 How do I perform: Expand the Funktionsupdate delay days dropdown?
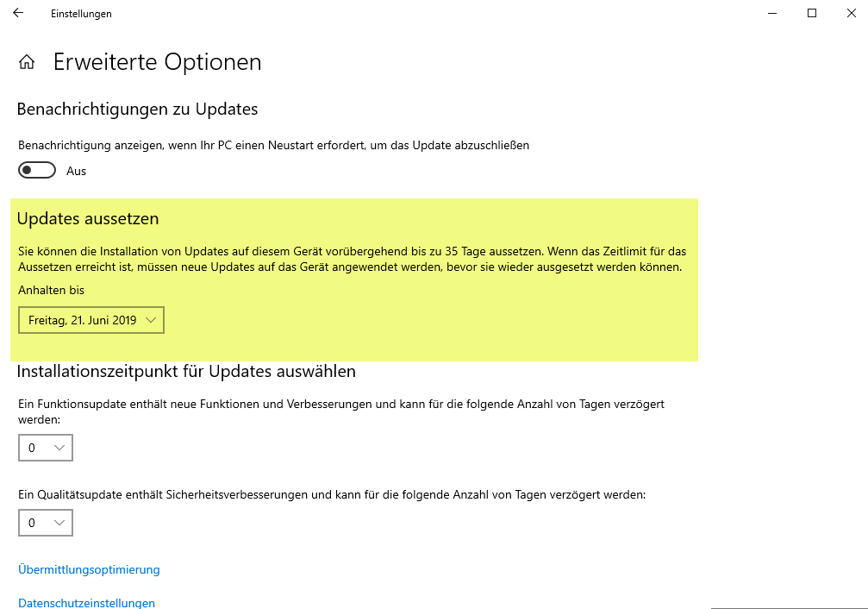pyautogui.click(x=46, y=448)
